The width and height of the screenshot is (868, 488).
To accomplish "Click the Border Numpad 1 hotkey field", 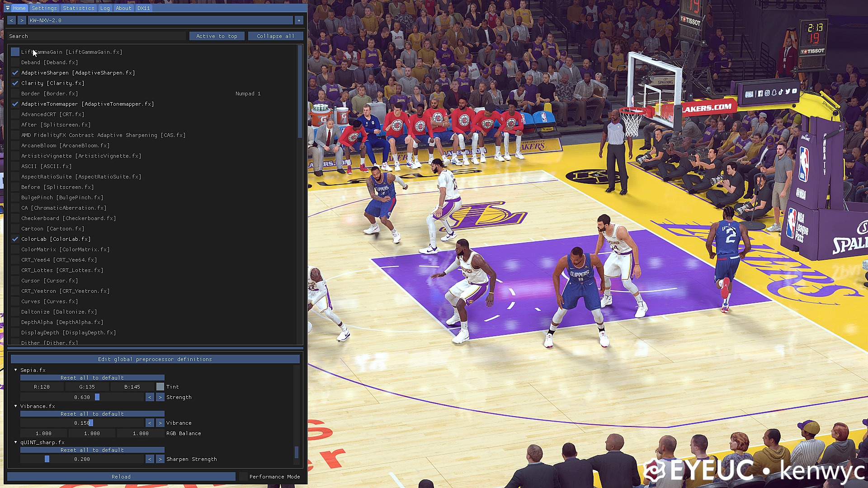I will (248, 94).
